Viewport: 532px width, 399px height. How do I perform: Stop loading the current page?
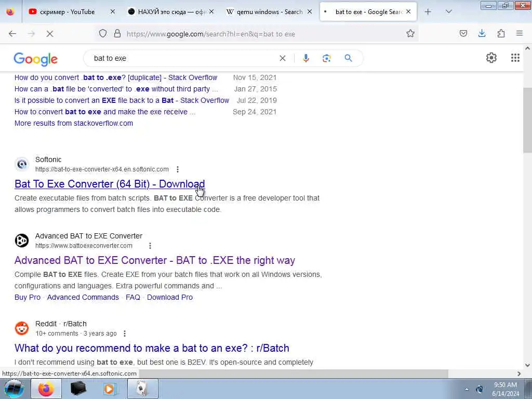tap(49, 34)
